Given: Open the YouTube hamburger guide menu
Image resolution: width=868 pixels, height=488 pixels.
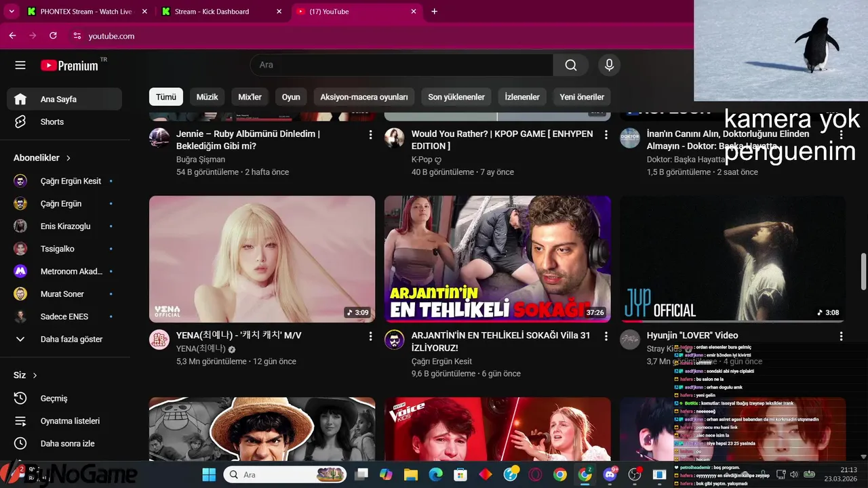Looking at the screenshot, I should [x=20, y=65].
